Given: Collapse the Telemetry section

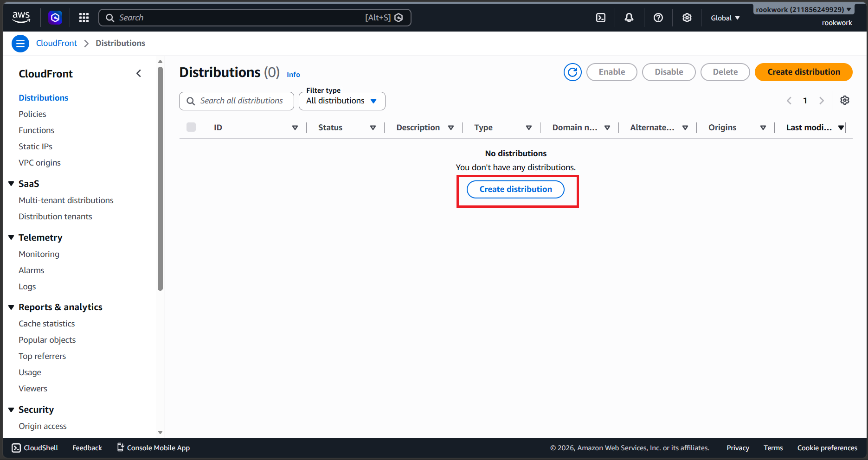Looking at the screenshot, I should coord(11,237).
